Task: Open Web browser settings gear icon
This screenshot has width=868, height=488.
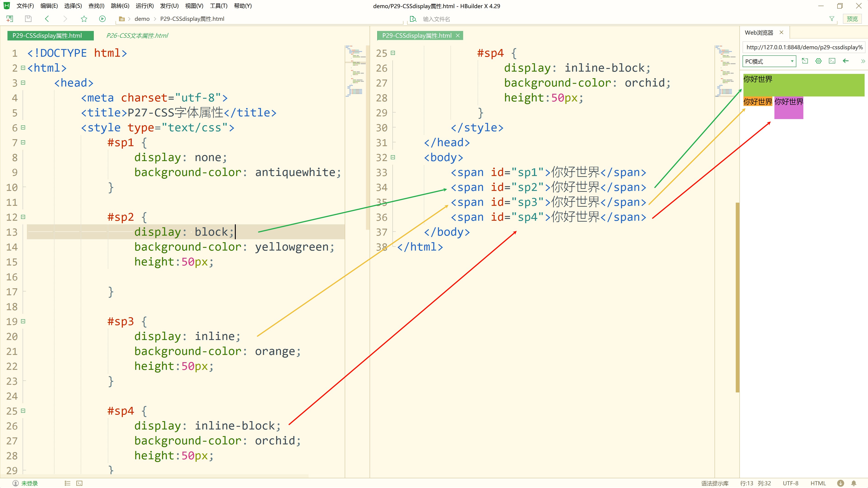Action: coord(818,61)
